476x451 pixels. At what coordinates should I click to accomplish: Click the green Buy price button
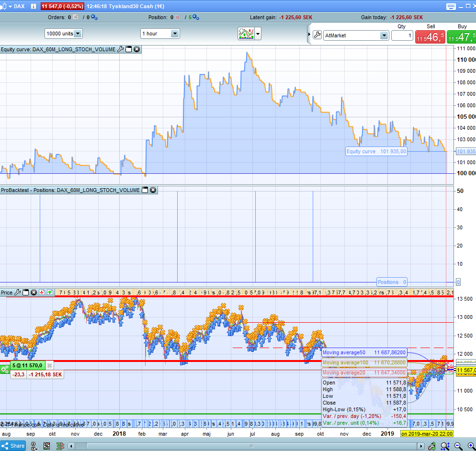click(x=462, y=37)
